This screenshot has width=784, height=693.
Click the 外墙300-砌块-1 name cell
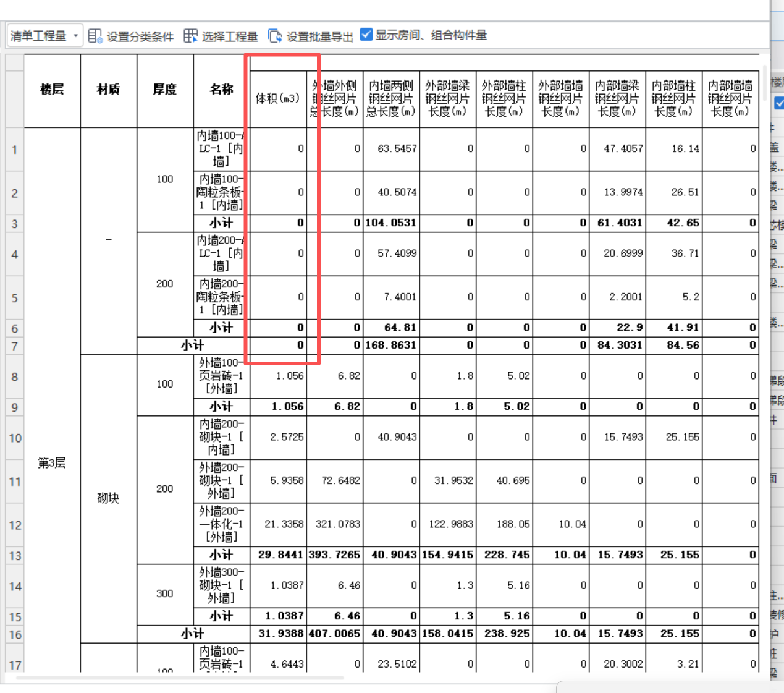[x=221, y=585]
